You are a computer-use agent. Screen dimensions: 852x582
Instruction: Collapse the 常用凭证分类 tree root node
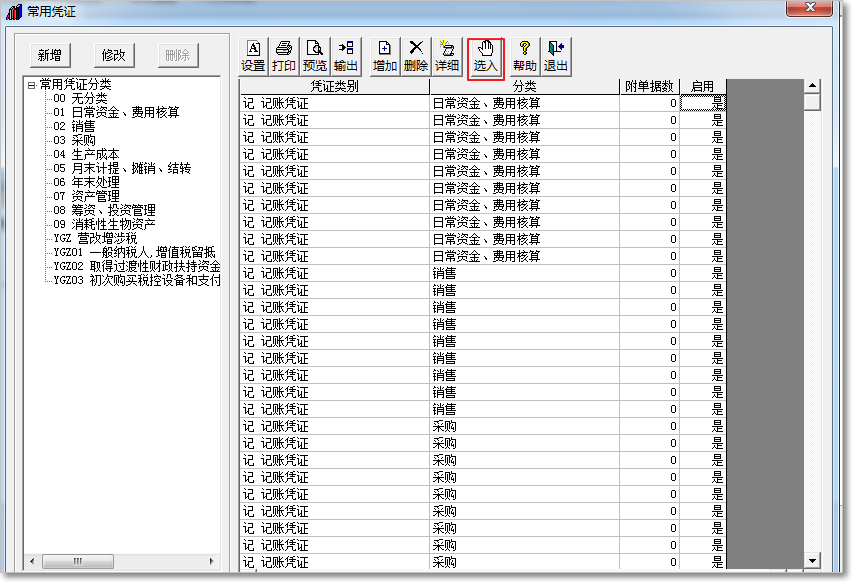(32, 85)
